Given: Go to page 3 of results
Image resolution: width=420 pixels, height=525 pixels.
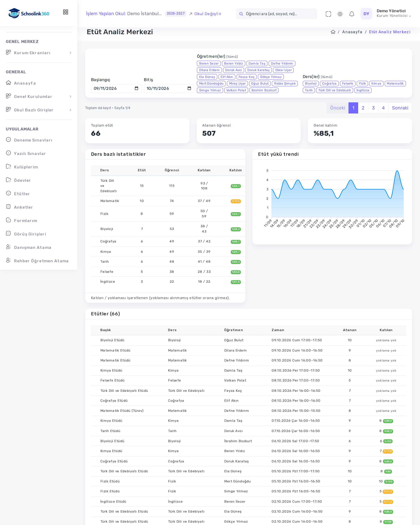Looking at the screenshot, I should (373, 108).
